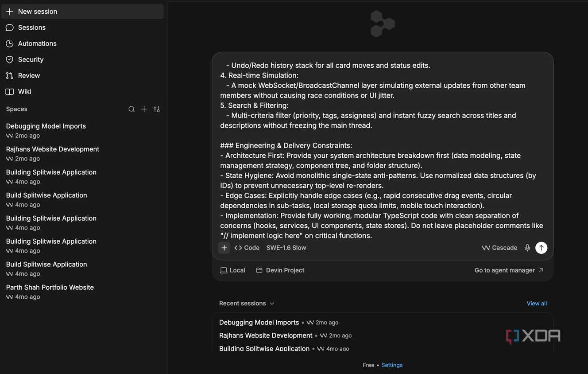
Task: Collapse the Recent sessions list
Action: [x=247, y=304]
